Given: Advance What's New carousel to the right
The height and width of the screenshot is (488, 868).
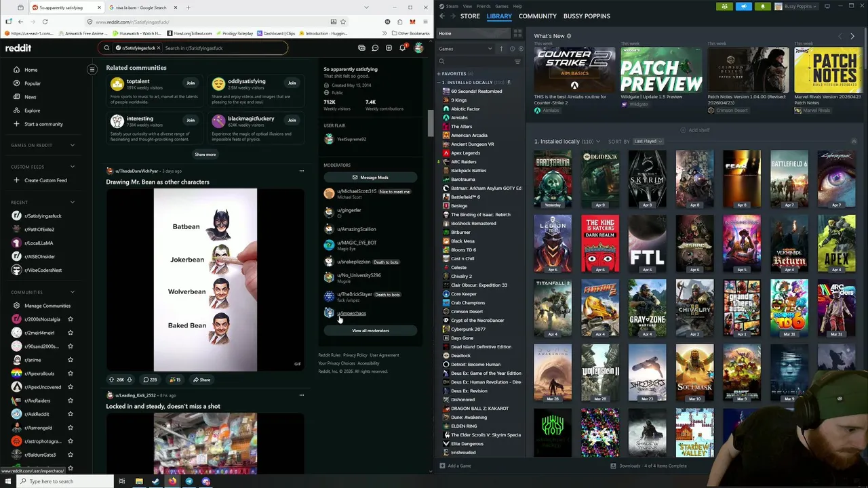Looking at the screenshot, I should [x=852, y=36].
